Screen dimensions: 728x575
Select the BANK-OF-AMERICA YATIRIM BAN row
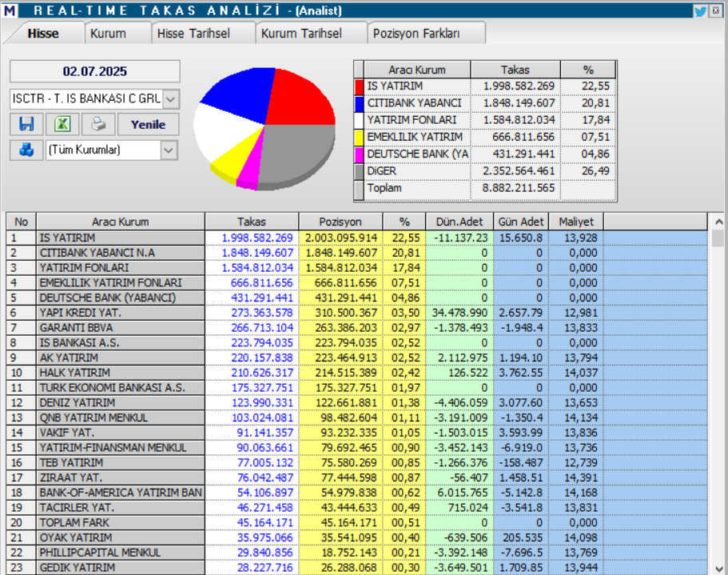click(356, 493)
